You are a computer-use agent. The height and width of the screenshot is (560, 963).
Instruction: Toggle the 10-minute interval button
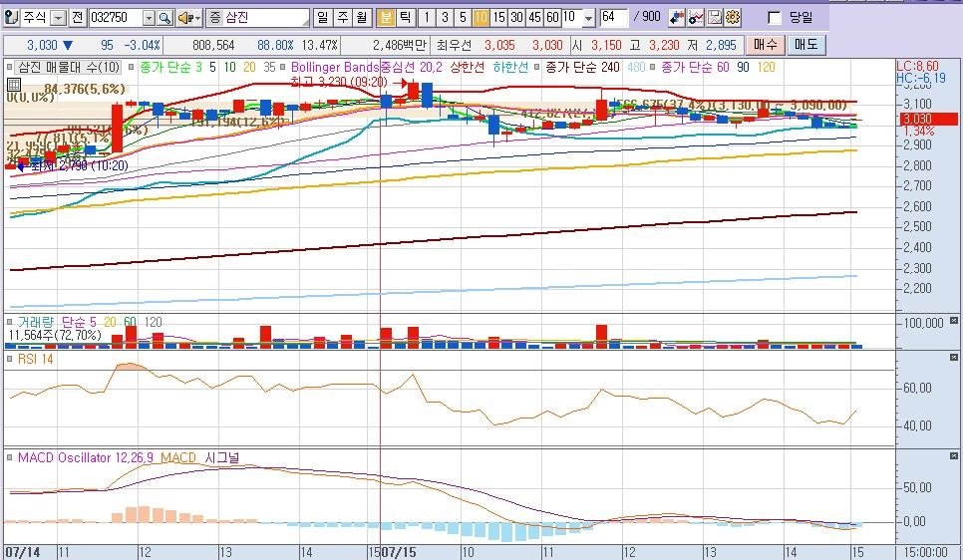click(x=481, y=18)
